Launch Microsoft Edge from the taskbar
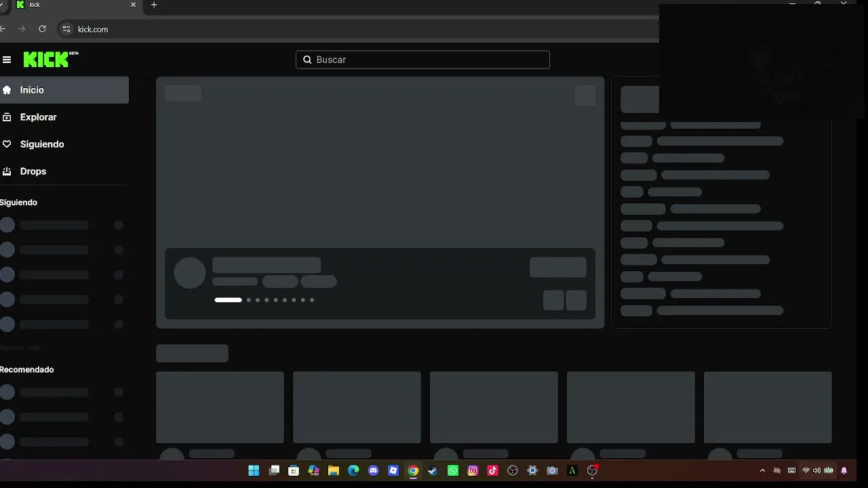This screenshot has height=488, width=868. [353, 470]
